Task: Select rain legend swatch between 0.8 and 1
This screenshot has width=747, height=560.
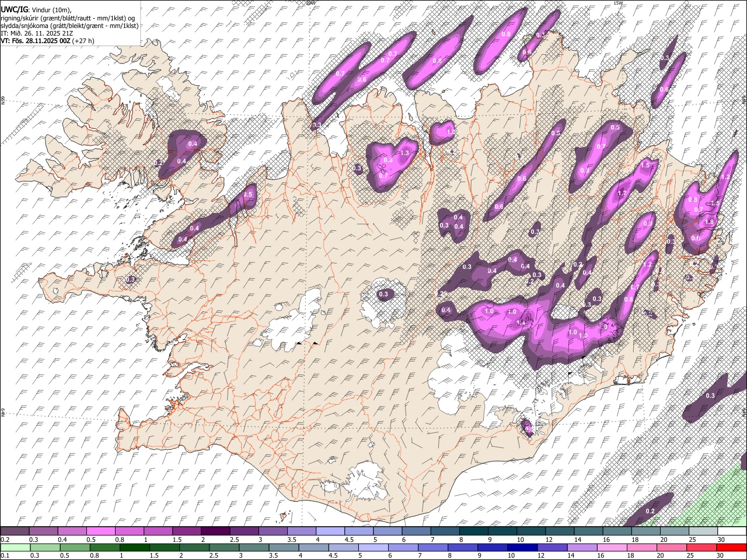Action: (x=104, y=547)
